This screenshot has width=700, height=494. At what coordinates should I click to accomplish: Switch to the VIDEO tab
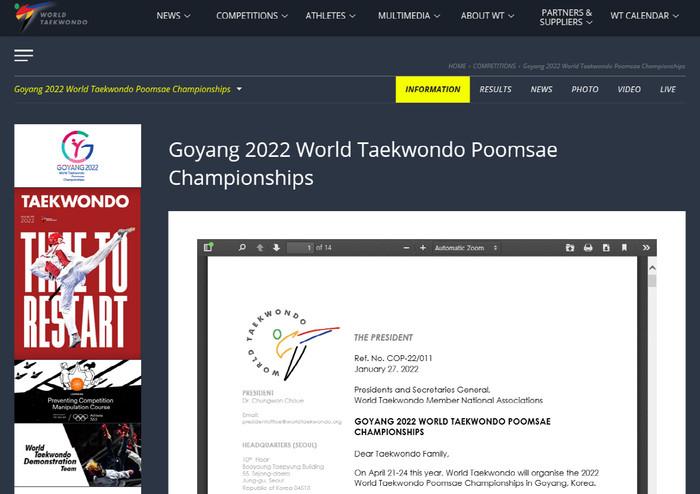coord(629,89)
